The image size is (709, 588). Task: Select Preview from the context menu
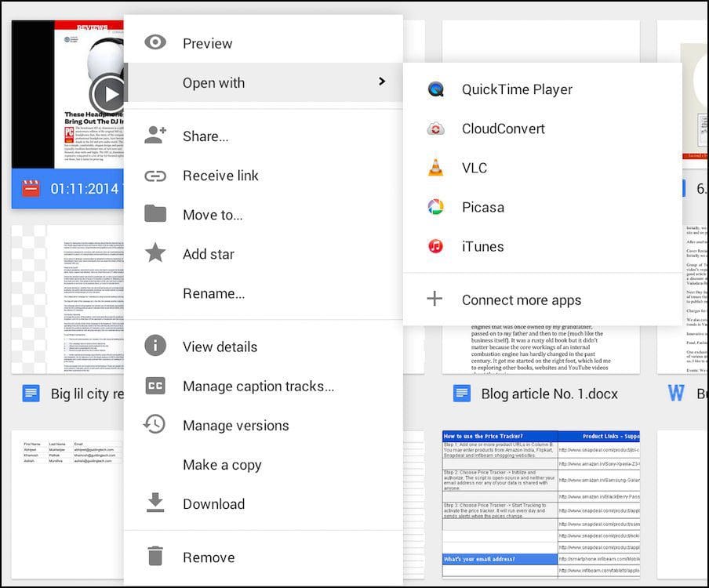click(264, 43)
